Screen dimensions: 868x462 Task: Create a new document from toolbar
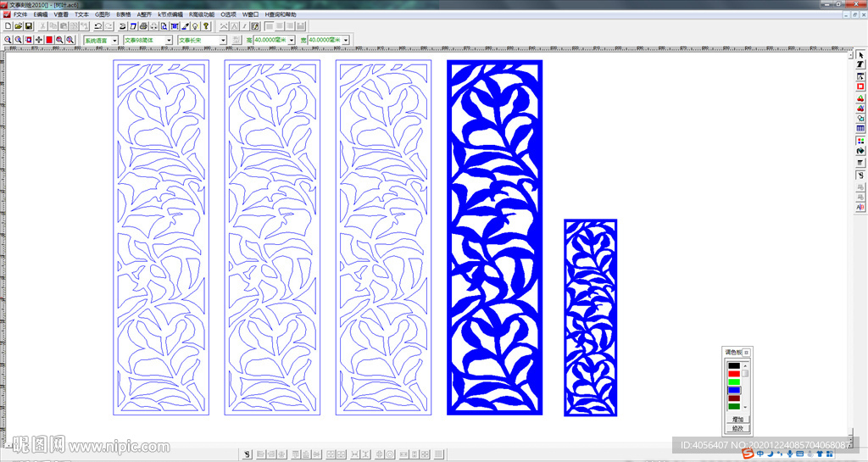coord(8,26)
